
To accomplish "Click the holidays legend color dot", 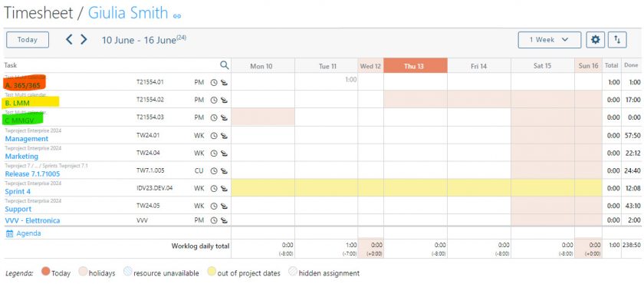I will (x=83, y=272).
